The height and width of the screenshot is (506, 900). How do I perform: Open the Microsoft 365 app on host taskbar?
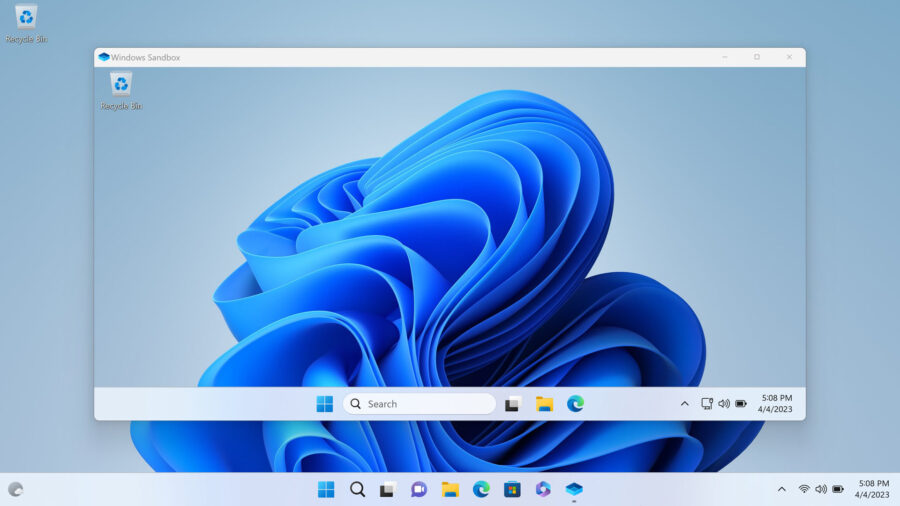(x=543, y=489)
